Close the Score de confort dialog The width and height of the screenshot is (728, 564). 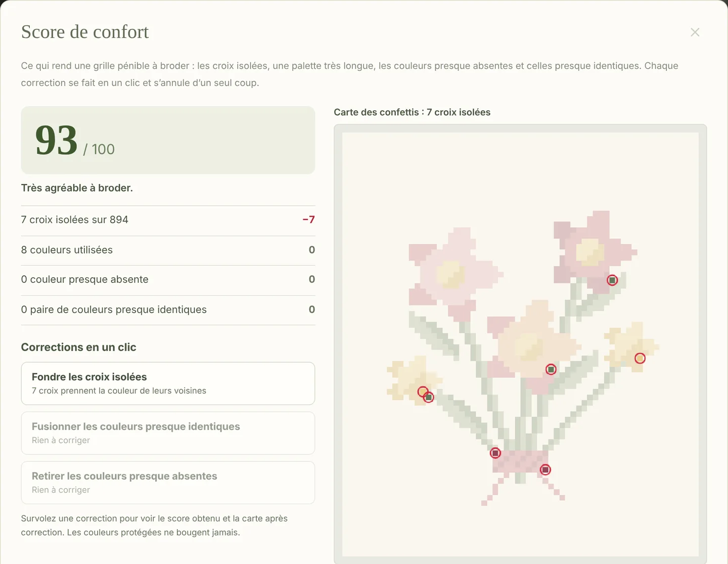tap(695, 32)
